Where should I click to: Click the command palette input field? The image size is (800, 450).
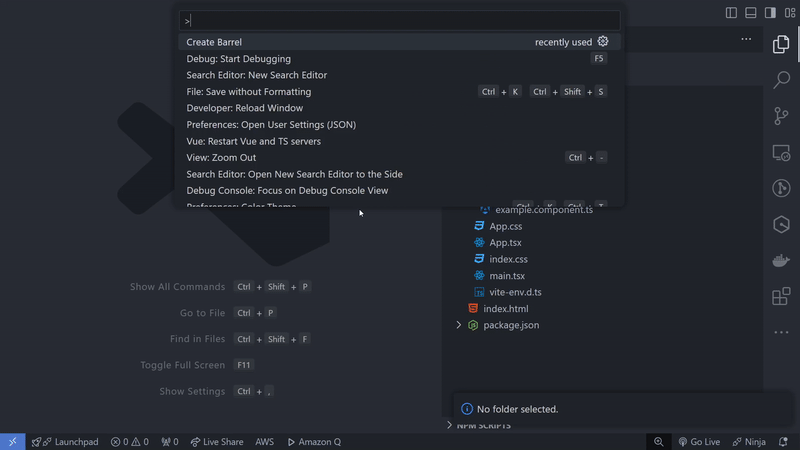400,20
